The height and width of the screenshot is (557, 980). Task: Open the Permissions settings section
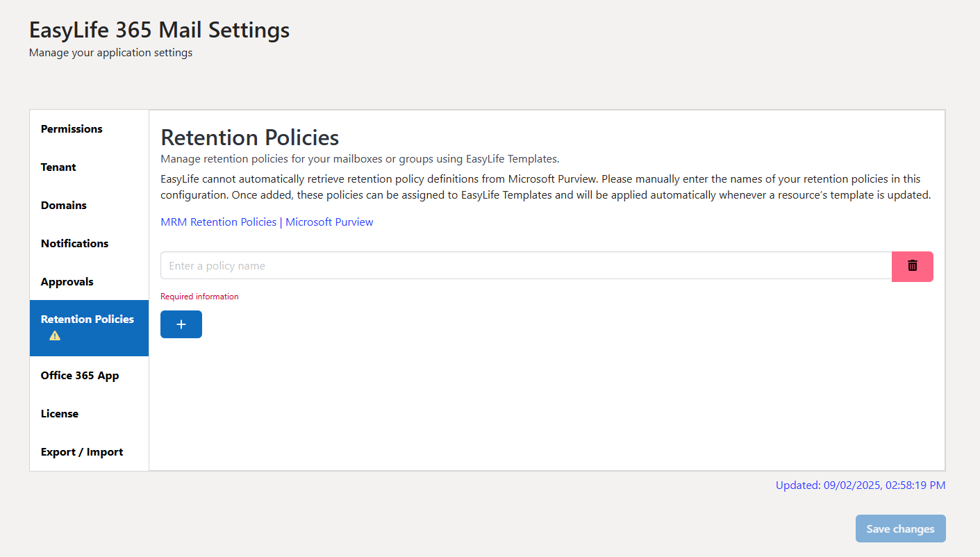point(72,128)
